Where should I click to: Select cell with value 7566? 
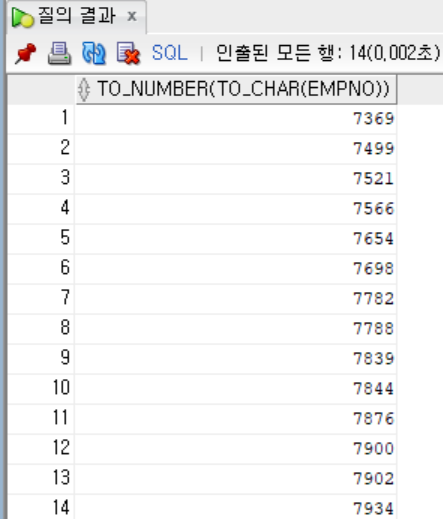tap(236, 209)
